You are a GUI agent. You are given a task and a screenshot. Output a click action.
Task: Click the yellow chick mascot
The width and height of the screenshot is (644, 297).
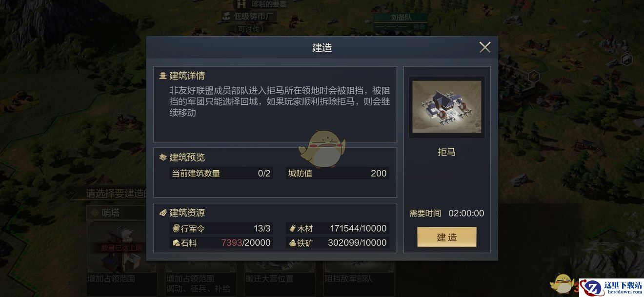322,149
